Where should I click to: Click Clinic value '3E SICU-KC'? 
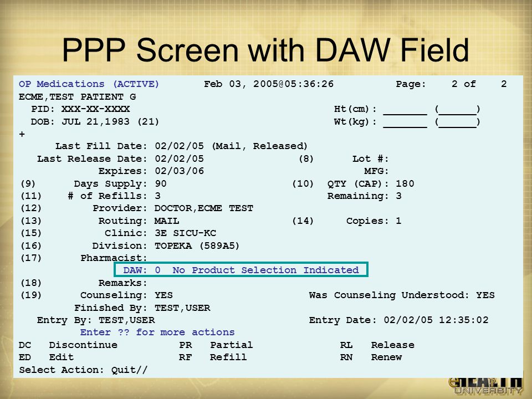185,233
